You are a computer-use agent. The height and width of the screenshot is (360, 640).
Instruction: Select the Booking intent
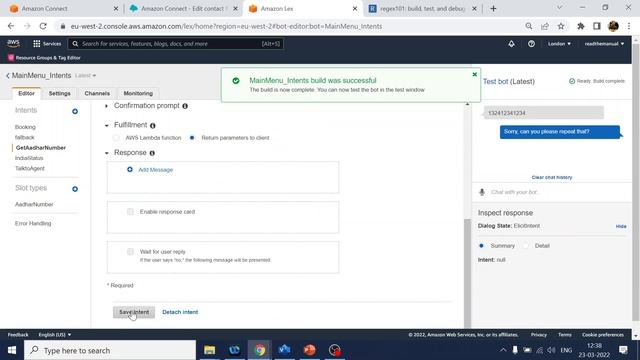click(25, 127)
